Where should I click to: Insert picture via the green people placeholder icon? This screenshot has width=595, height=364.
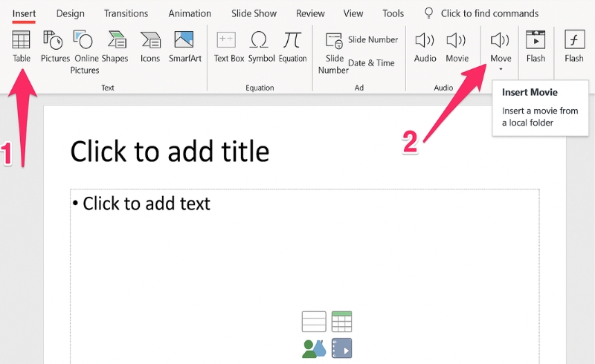coord(314,348)
